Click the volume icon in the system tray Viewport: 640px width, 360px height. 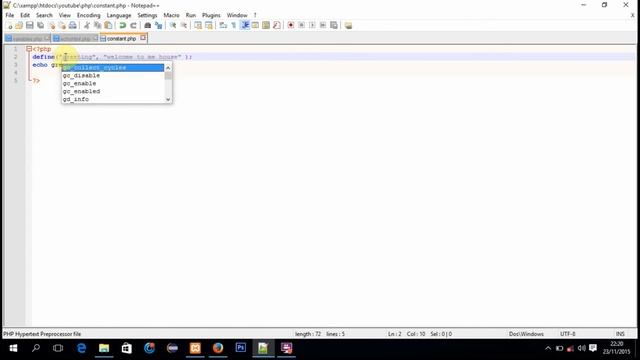582,348
